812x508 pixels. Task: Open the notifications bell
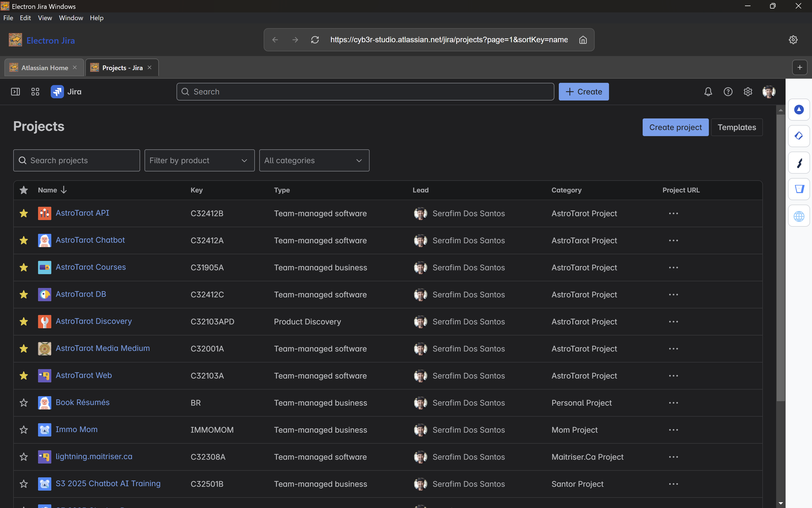click(x=708, y=92)
